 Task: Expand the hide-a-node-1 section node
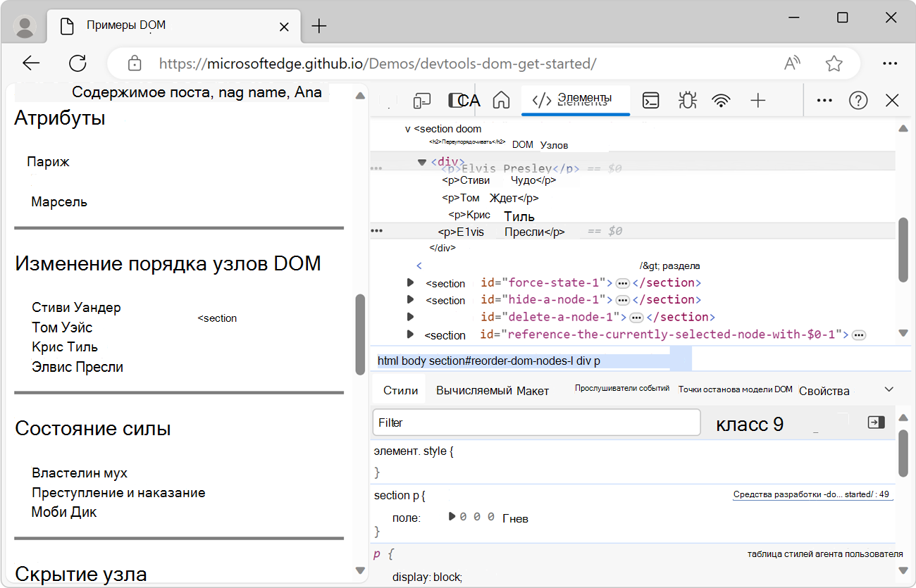click(411, 300)
